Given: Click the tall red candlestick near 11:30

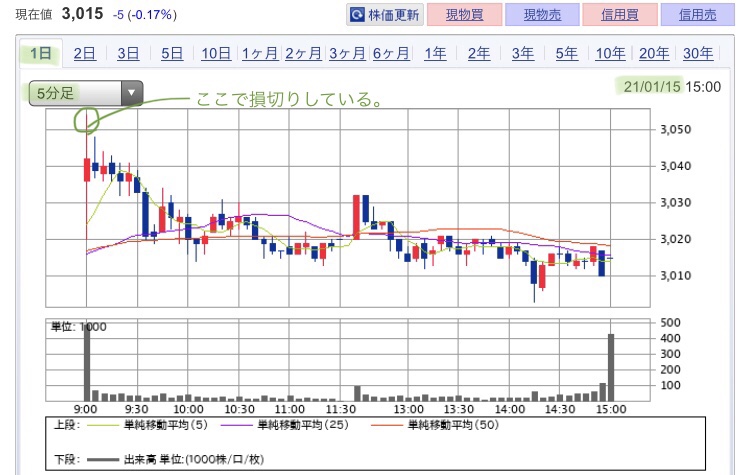Looking at the screenshot, I should click(x=356, y=217).
